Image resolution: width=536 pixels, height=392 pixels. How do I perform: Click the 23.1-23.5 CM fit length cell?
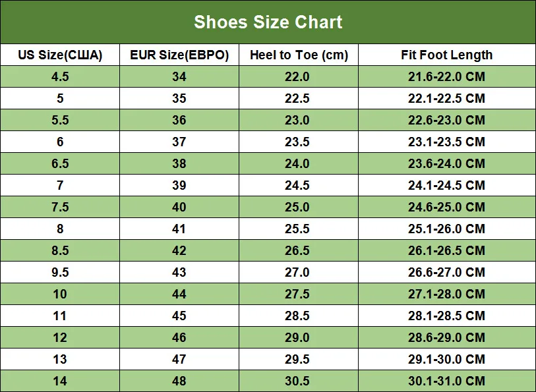446,142
